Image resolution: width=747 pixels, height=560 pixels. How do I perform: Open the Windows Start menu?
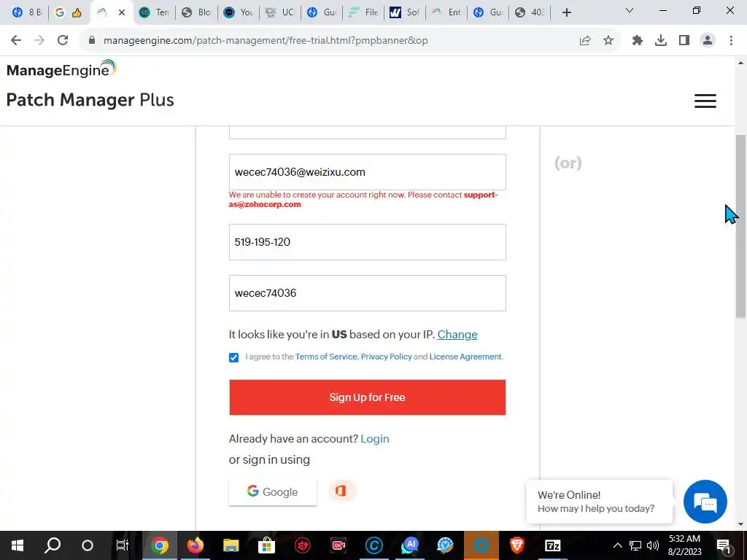tap(18, 545)
